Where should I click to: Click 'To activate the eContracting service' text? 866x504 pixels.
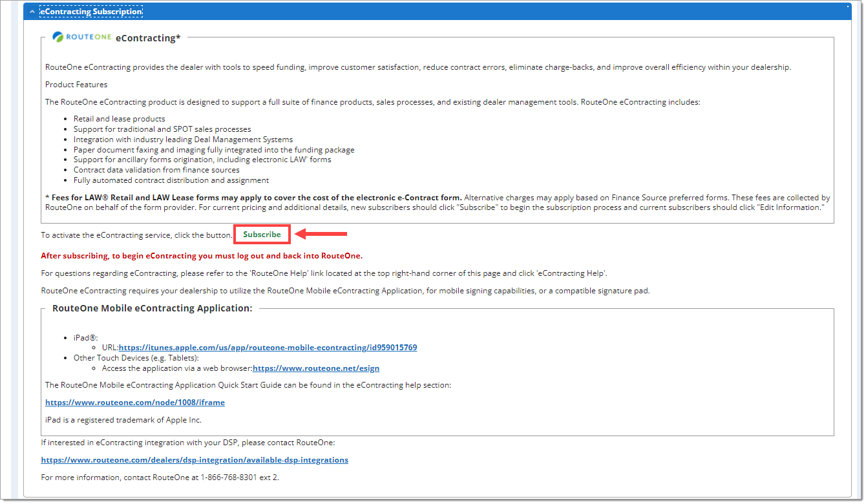click(137, 235)
